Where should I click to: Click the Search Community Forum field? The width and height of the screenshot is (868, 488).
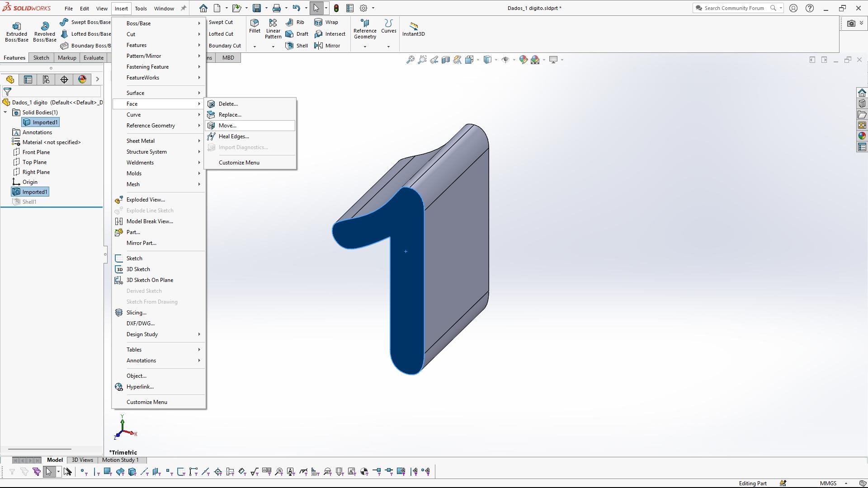pyautogui.click(x=734, y=8)
